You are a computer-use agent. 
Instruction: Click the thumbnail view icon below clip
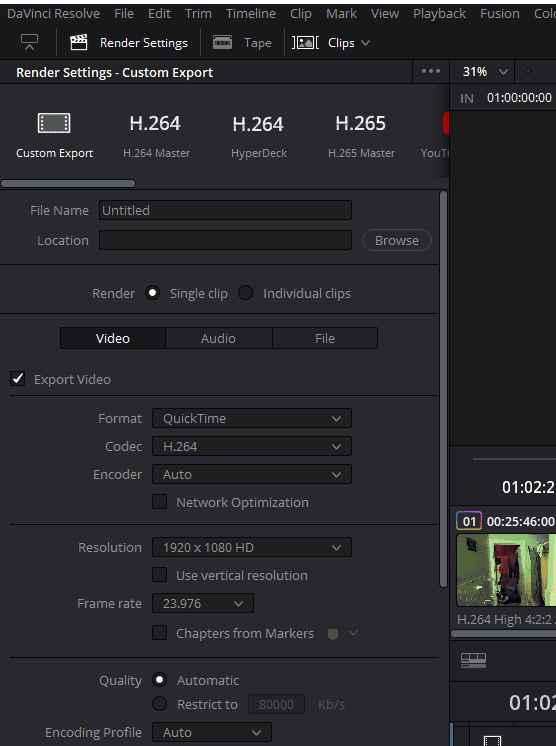pos(473,660)
